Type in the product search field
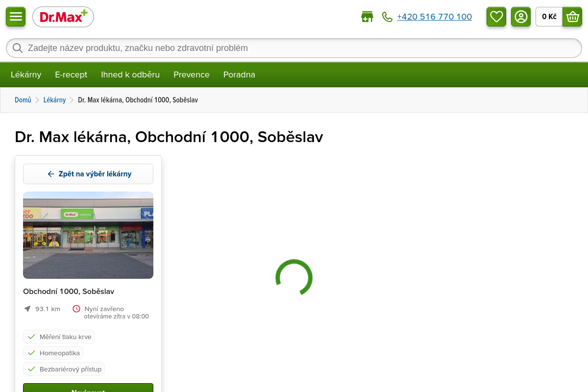The width and height of the screenshot is (588, 392). click(294, 48)
